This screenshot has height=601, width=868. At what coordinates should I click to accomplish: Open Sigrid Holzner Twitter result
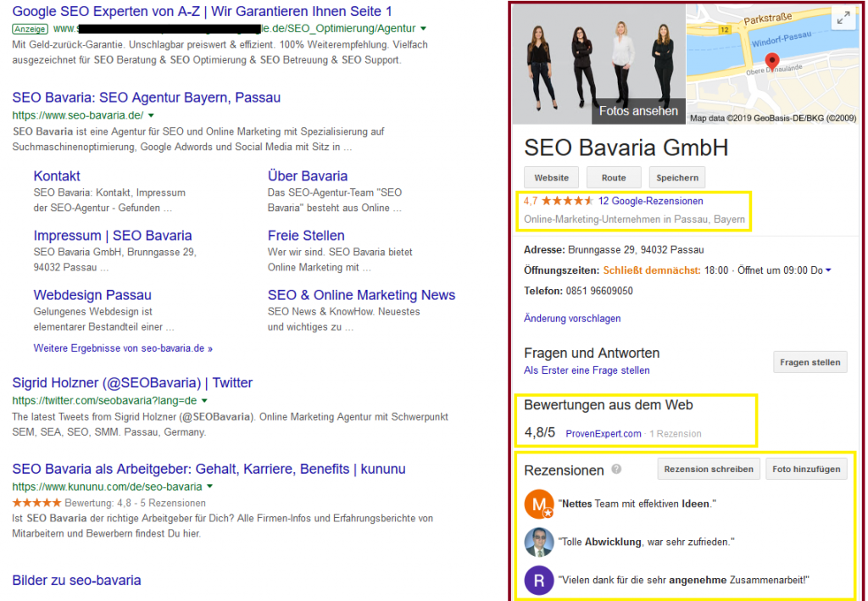pos(132,382)
